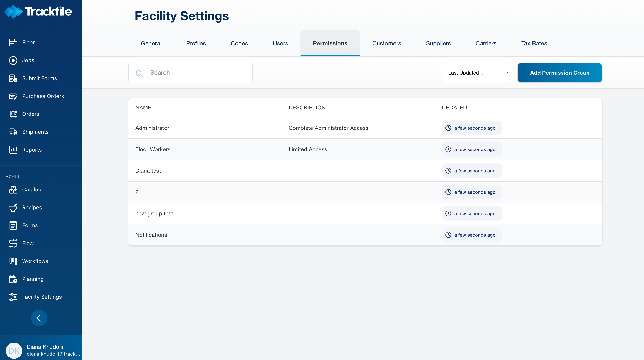Collapse the sidebar with chevron button
The height and width of the screenshot is (360, 644).
coord(39,318)
